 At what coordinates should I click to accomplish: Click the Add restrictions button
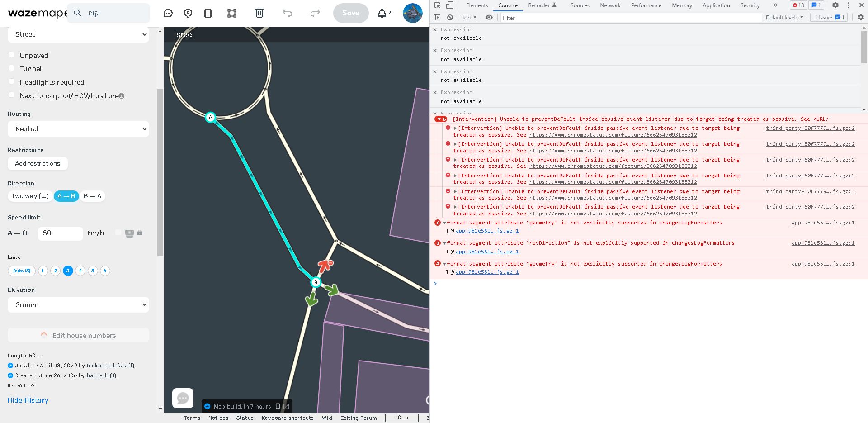pos(38,163)
